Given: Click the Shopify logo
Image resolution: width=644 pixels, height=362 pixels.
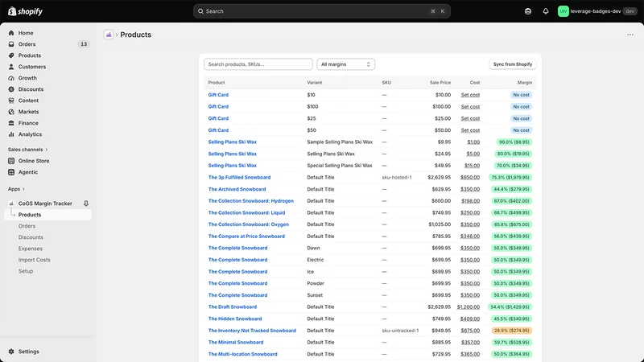Looking at the screenshot, I should tap(26, 11).
